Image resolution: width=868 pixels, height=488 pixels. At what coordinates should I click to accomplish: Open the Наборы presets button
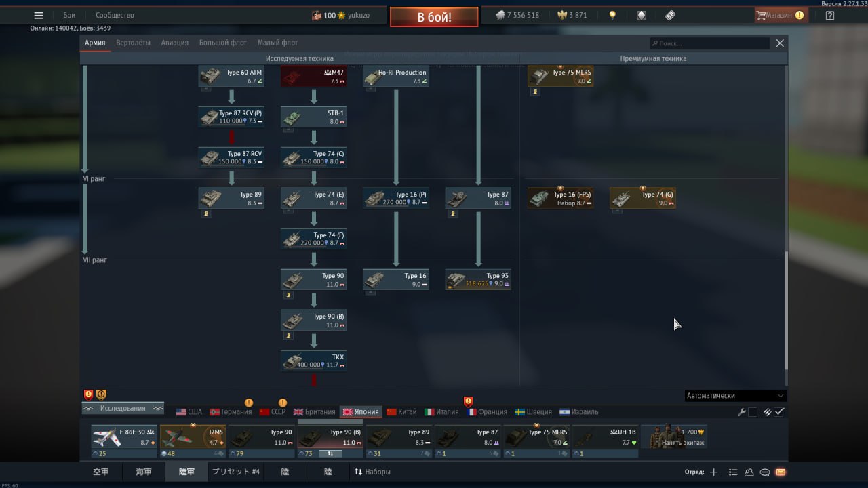pos(372,472)
